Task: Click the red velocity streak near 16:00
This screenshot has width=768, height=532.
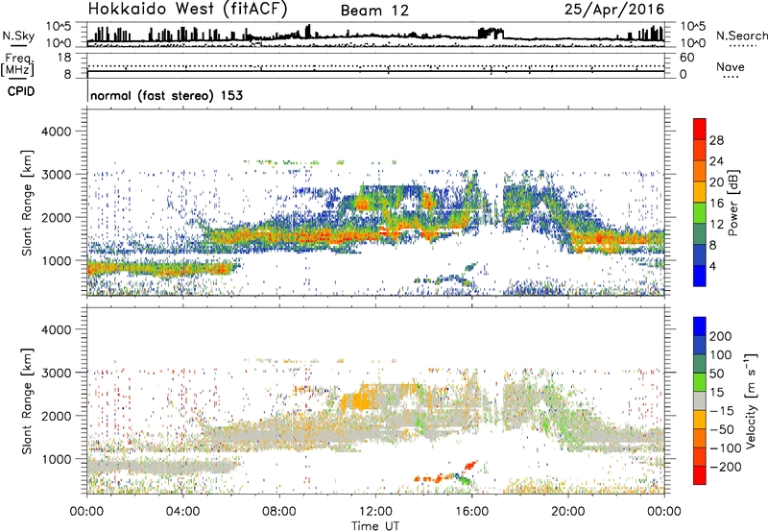Action: point(470,465)
